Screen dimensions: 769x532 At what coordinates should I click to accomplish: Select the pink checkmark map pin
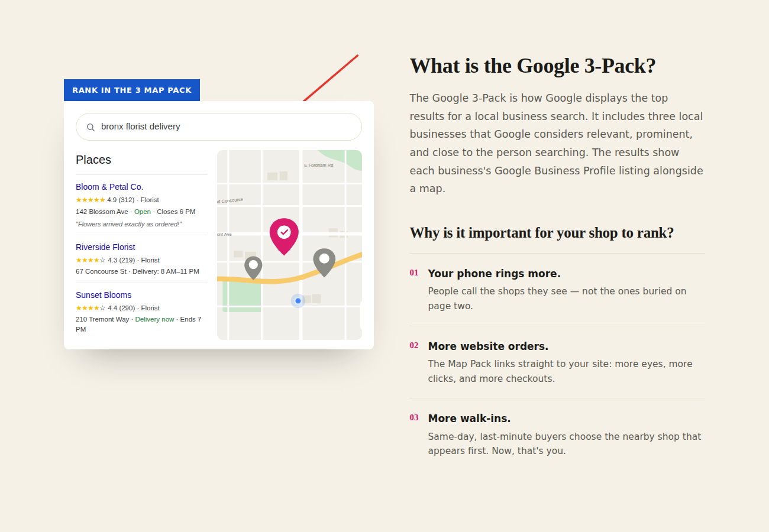pyautogui.click(x=284, y=236)
